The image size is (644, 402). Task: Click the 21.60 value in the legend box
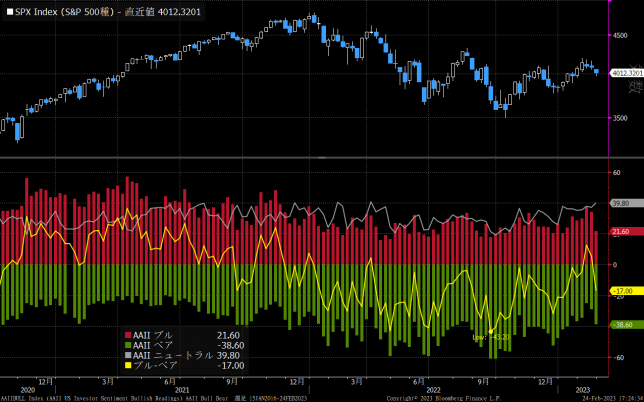(228, 335)
